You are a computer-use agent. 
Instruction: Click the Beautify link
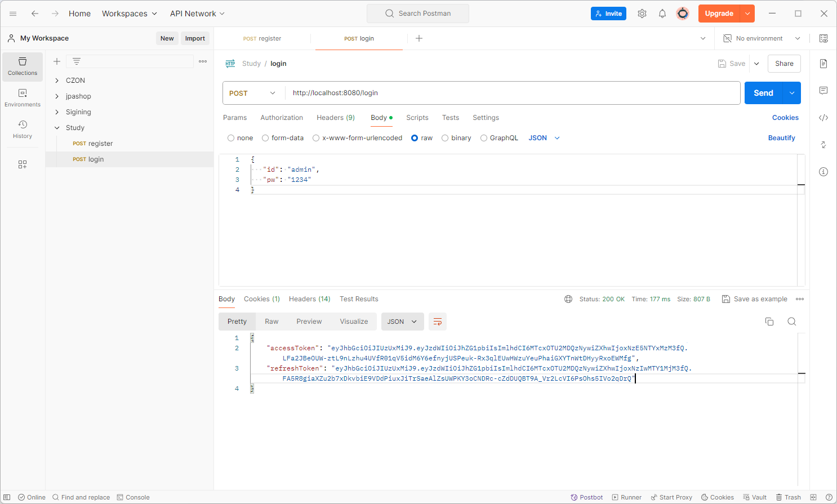pos(782,138)
